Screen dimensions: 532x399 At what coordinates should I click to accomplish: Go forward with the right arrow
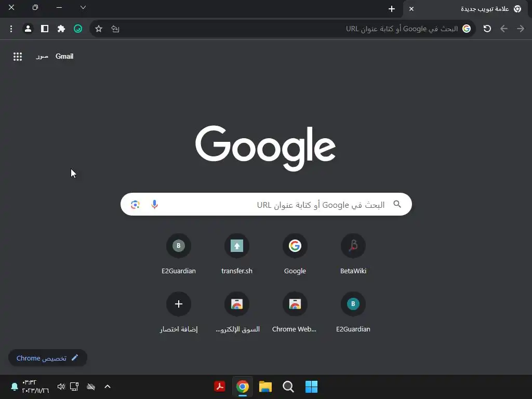521,29
